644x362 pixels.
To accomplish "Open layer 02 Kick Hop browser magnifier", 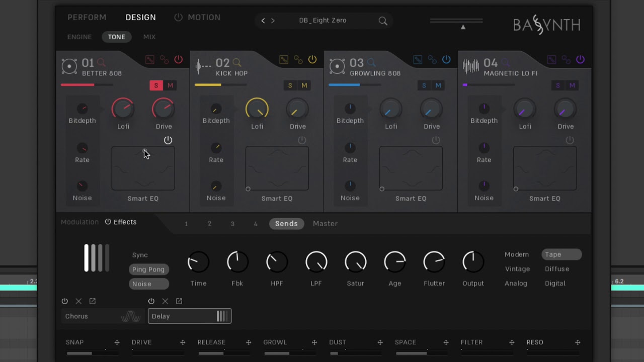I will tap(237, 62).
